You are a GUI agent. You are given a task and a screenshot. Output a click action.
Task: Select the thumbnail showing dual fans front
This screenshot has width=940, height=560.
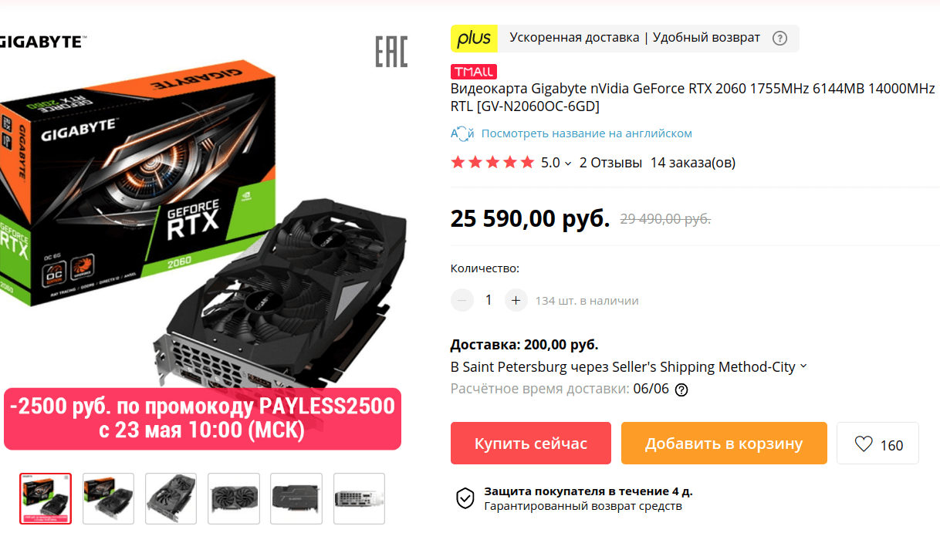[234, 499]
